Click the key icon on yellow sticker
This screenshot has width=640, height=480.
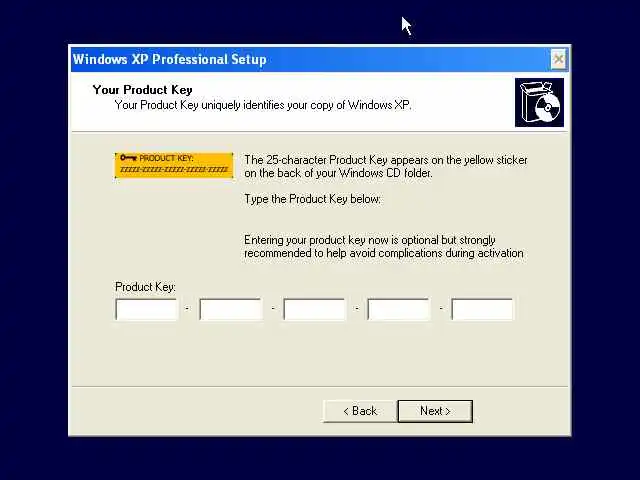click(128, 158)
